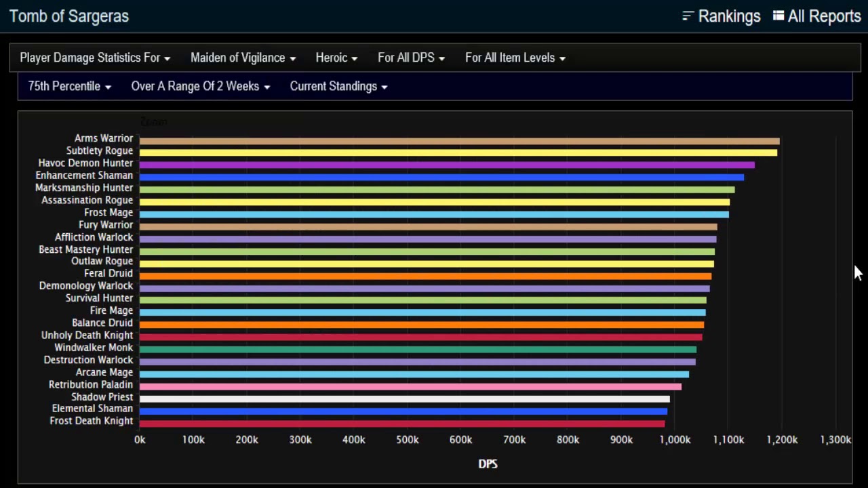Click the Survival Hunter label

point(100,298)
